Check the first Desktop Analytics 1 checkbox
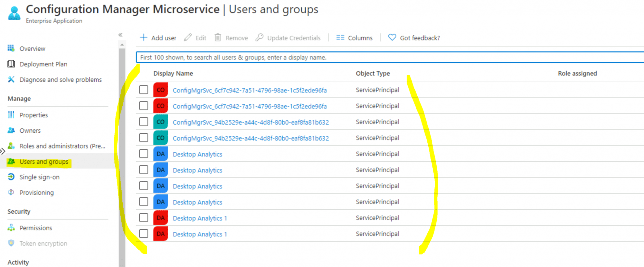This screenshot has height=267, width=644. tap(144, 218)
